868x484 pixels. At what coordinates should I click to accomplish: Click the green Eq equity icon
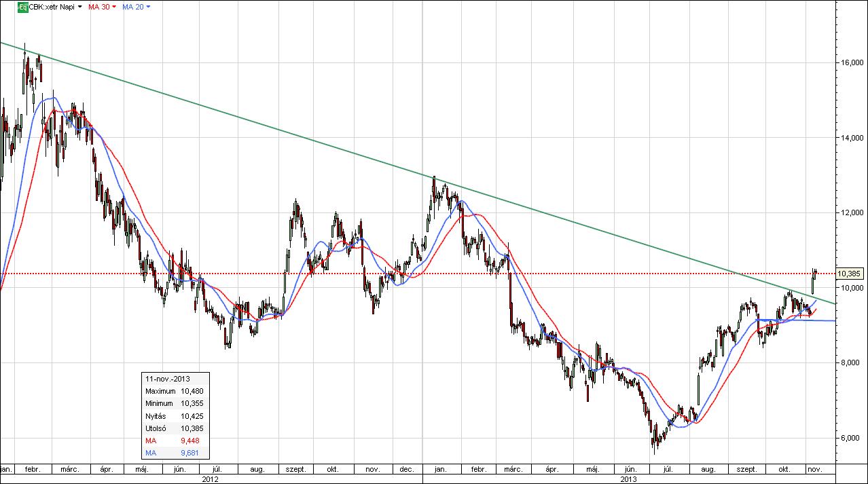point(23,7)
